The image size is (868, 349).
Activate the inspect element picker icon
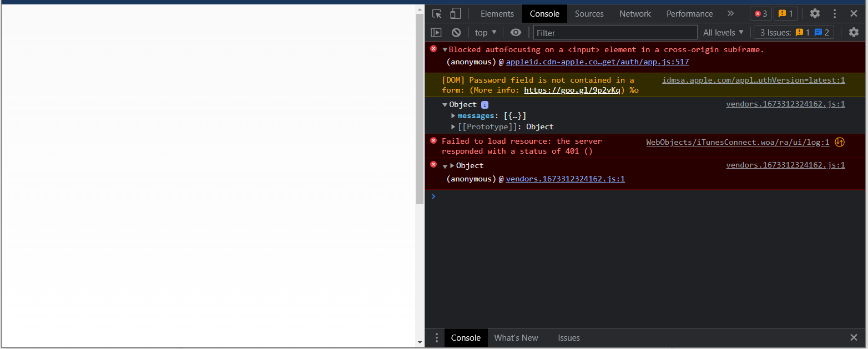click(x=437, y=14)
